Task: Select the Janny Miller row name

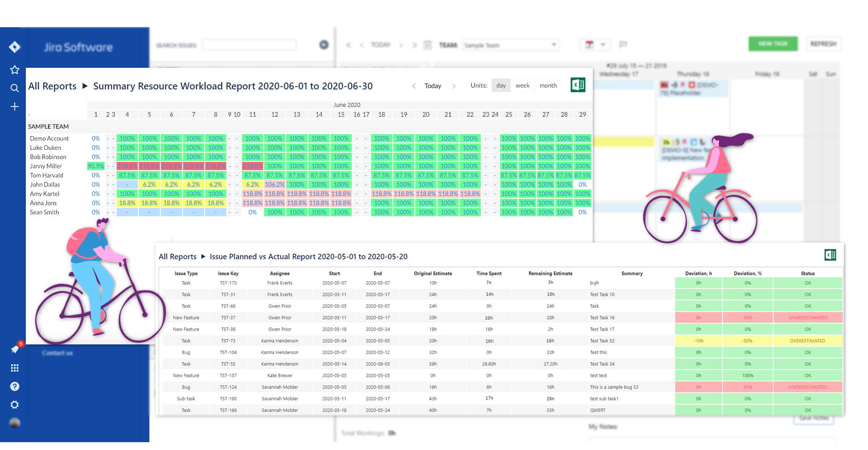Action: [46, 166]
